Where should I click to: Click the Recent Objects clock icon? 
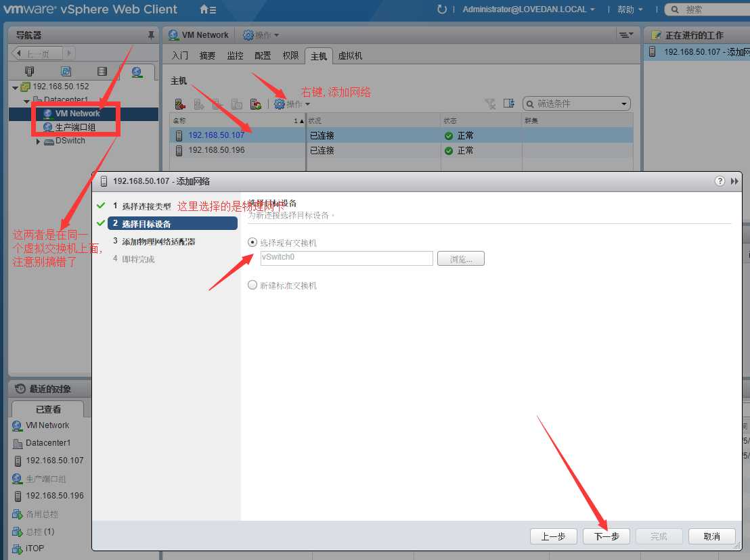(x=20, y=388)
